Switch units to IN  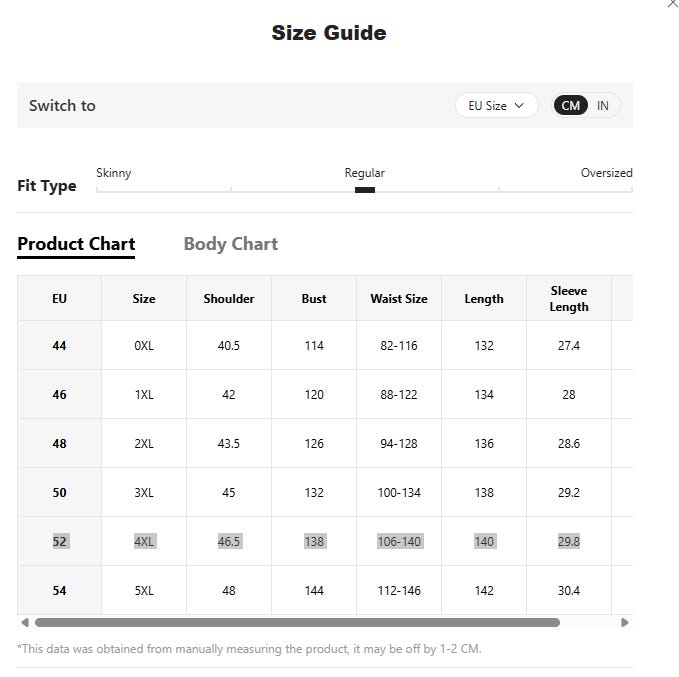pos(602,105)
